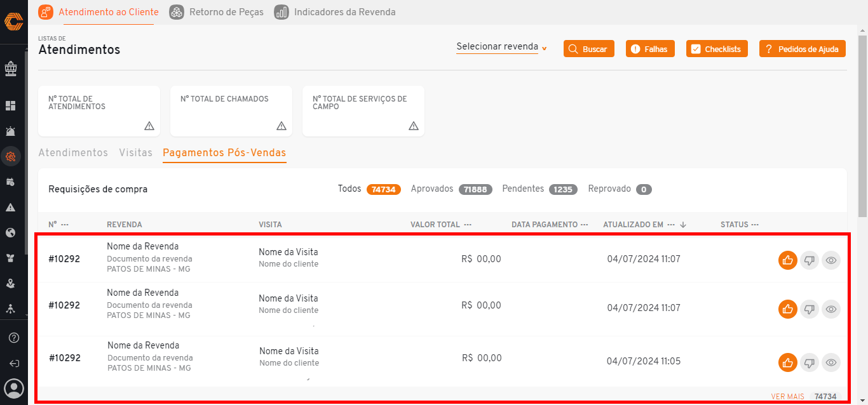Click the Buscar button
This screenshot has width=868, height=405.
pyautogui.click(x=589, y=49)
